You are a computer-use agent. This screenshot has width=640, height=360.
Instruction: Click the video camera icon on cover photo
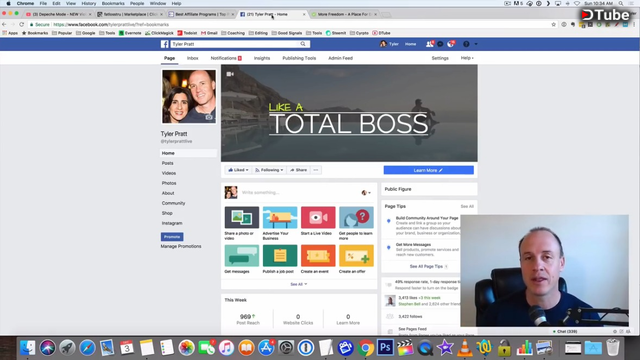coord(230,74)
